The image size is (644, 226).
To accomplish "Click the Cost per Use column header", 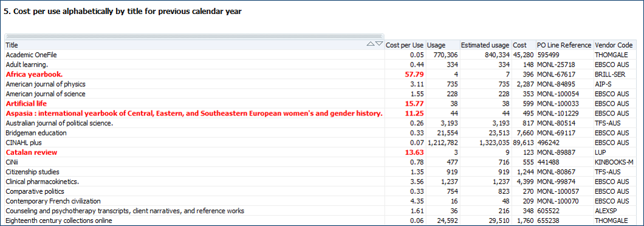I will click(x=405, y=45).
